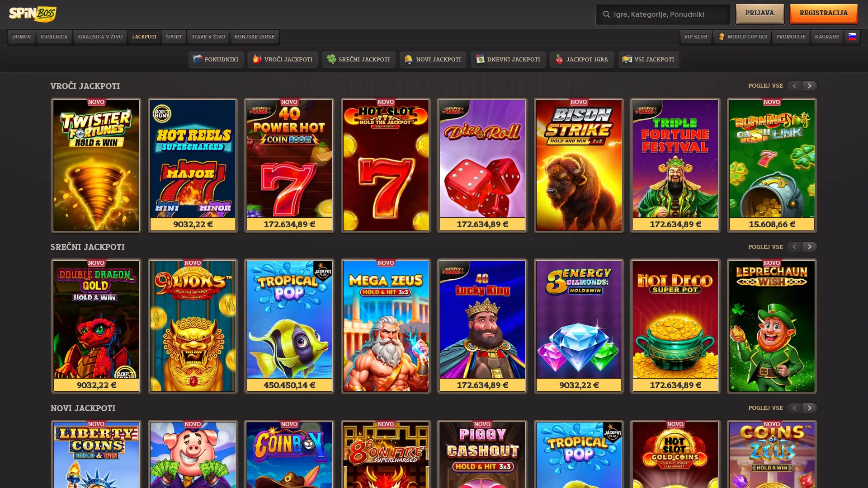
Task: Click the search magnifier icon
Action: tap(606, 14)
